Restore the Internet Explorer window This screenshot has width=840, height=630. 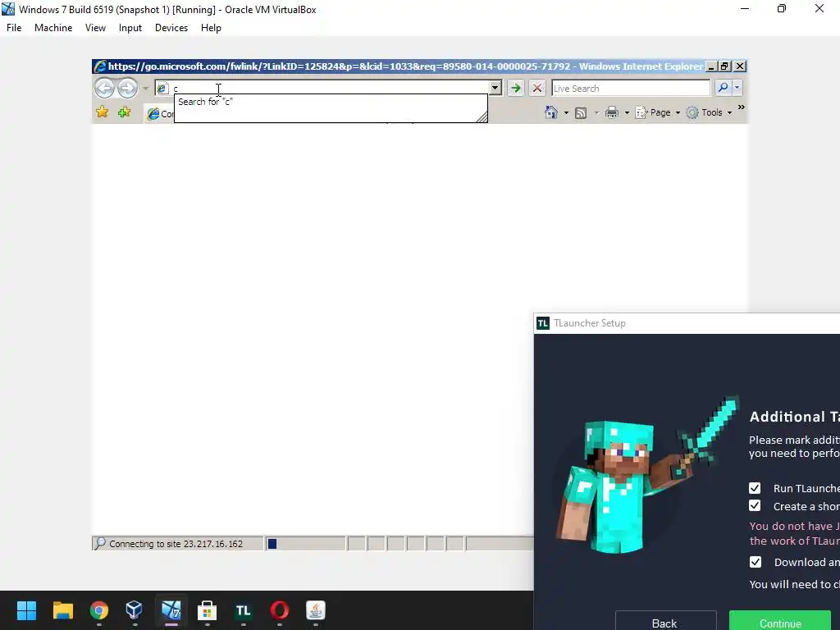click(x=725, y=66)
